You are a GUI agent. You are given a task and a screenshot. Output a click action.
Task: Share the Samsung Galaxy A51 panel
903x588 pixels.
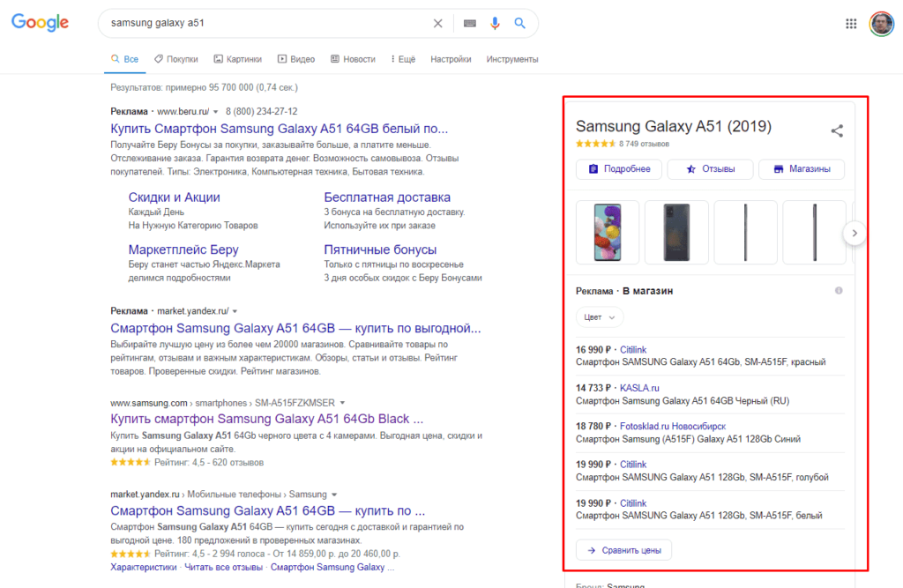837,131
